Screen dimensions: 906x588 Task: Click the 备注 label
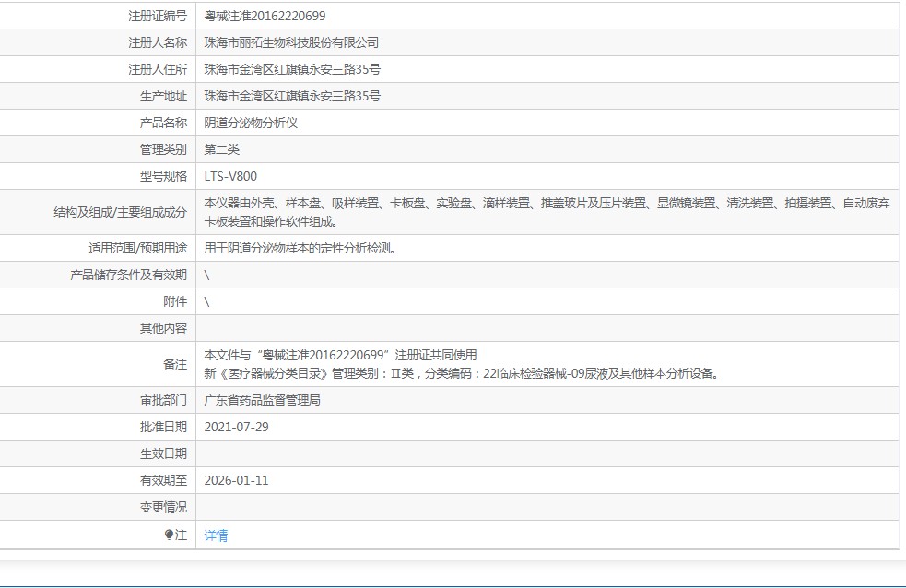175,364
